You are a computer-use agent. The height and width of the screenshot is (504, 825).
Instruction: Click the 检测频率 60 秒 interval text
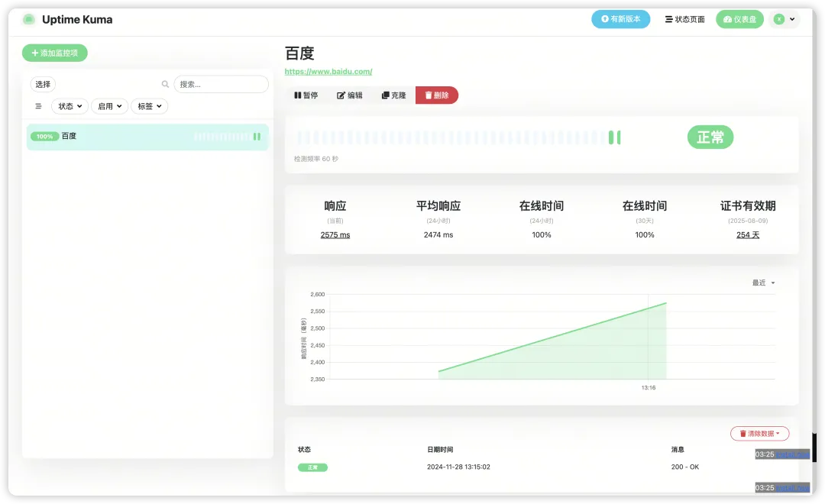click(x=315, y=159)
